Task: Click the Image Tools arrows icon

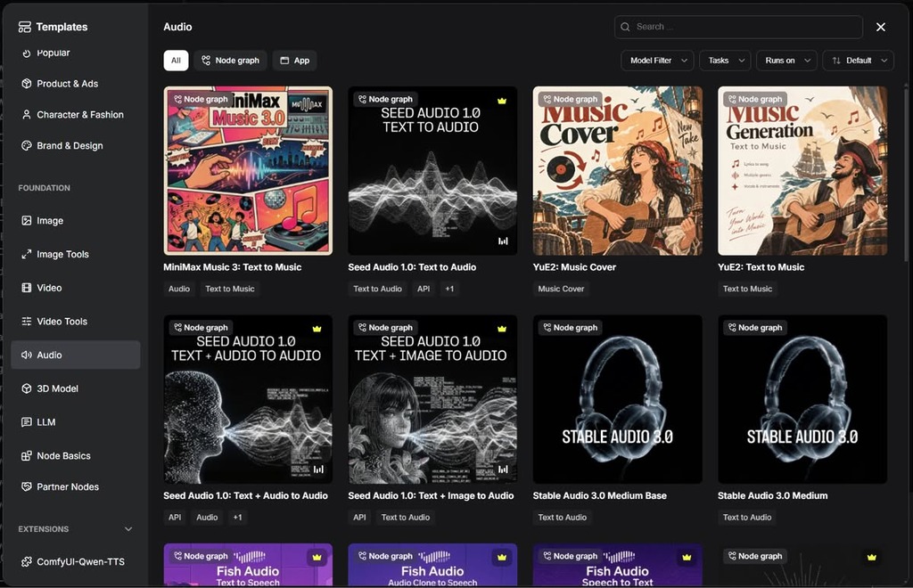Action: pos(26,254)
